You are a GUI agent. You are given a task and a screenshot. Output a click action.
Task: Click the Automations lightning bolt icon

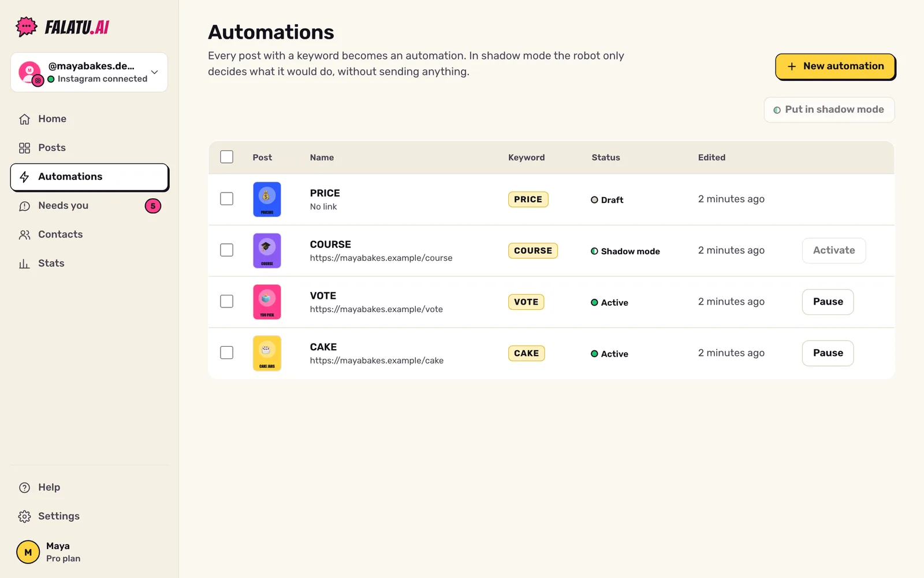tap(24, 177)
